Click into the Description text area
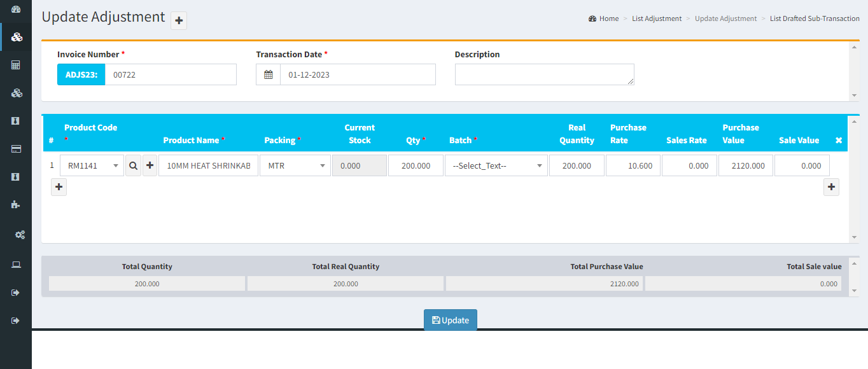 point(544,74)
